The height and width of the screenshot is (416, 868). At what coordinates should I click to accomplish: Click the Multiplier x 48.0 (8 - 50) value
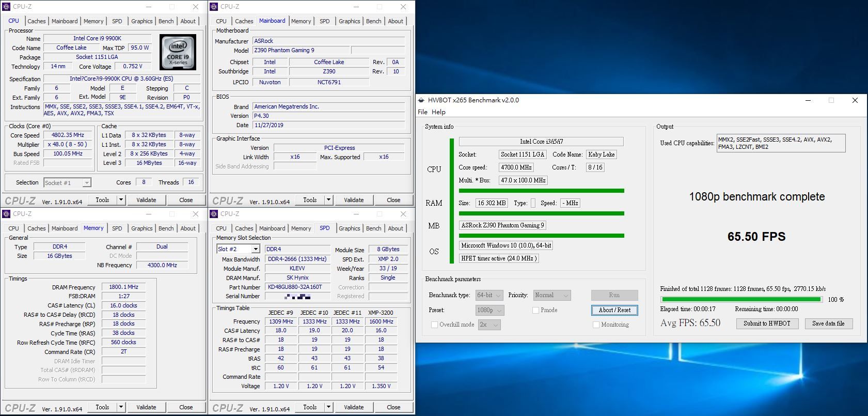[68, 144]
